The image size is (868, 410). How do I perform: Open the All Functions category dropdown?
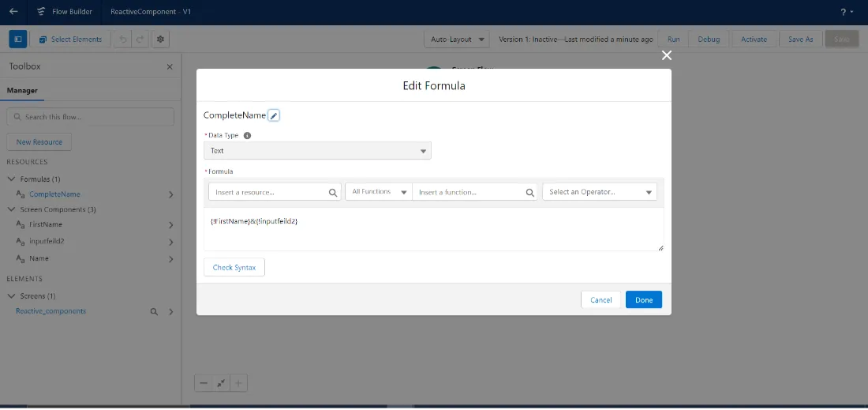(x=379, y=192)
